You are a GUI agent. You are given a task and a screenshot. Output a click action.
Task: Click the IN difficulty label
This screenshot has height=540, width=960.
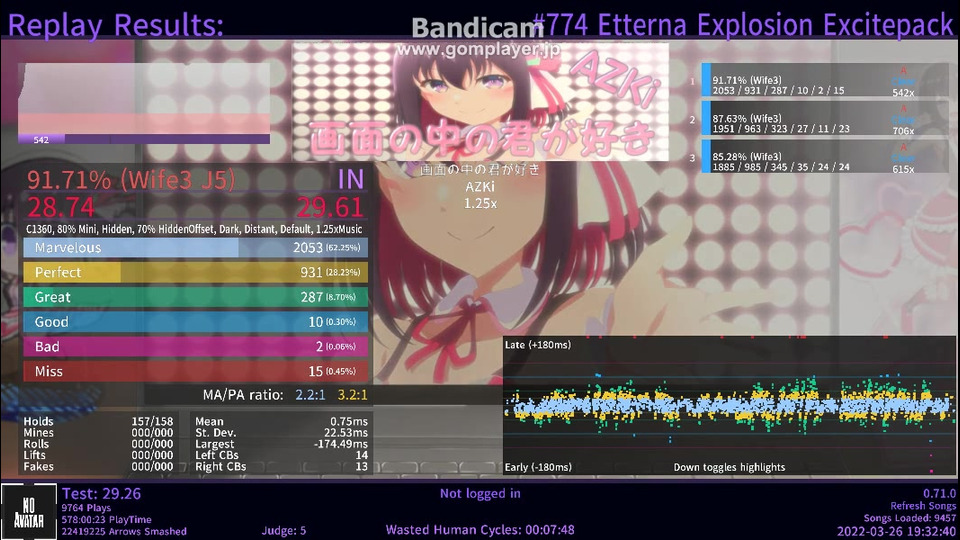[x=351, y=180]
